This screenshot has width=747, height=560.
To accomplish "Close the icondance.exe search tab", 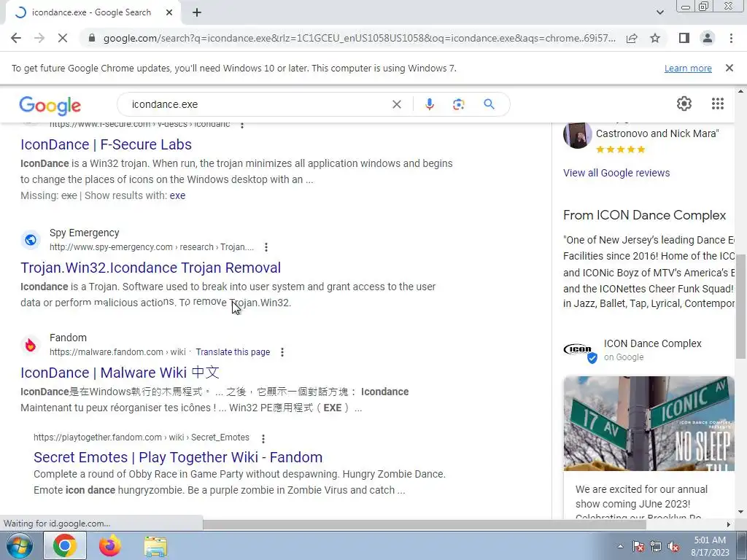I will (x=169, y=12).
